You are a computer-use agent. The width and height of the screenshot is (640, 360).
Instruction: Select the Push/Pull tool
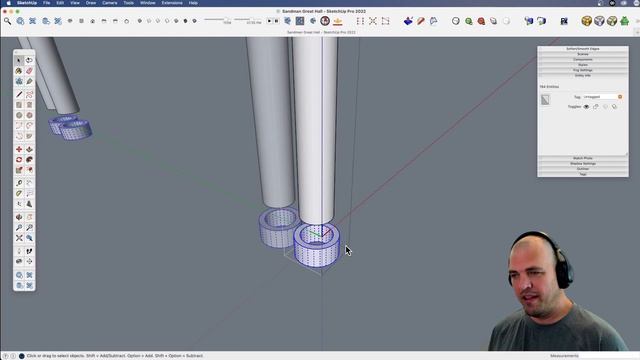(29, 149)
